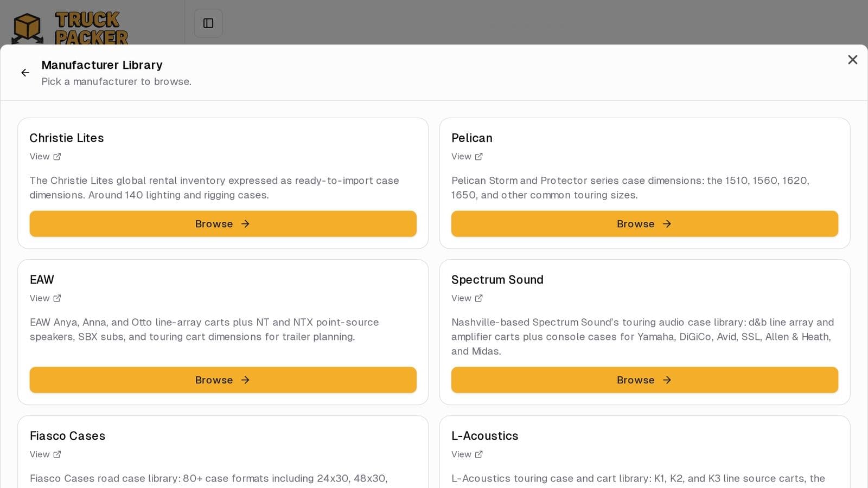The width and height of the screenshot is (868, 488).
Task: Open Fiasco Cases View external link
Action: [46, 454]
